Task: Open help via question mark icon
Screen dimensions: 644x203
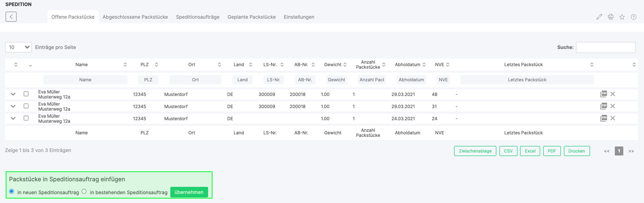Action: tap(633, 17)
